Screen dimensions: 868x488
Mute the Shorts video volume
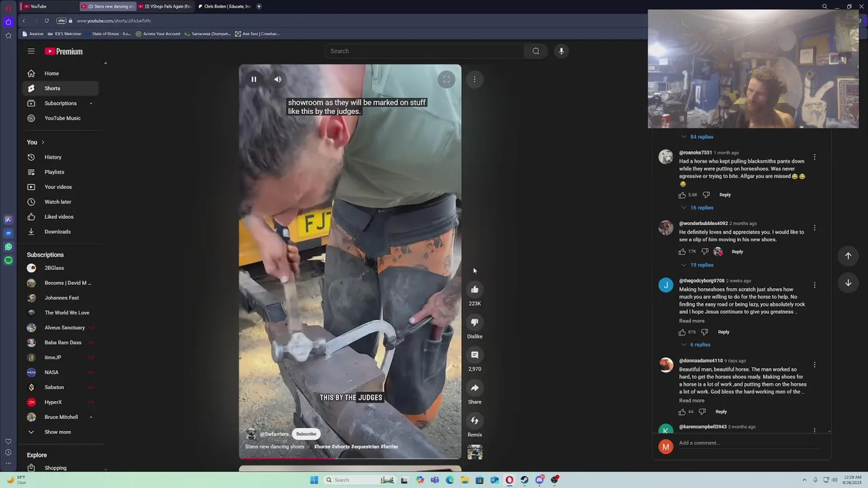click(x=277, y=79)
